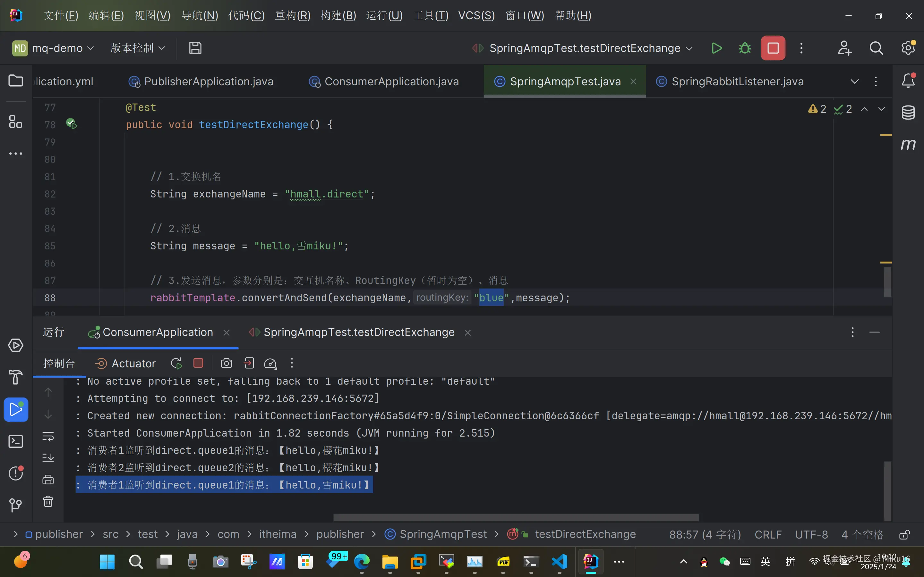The height and width of the screenshot is (577, 924).
Task: Open the Maven tool window
Action: [908, 144]
